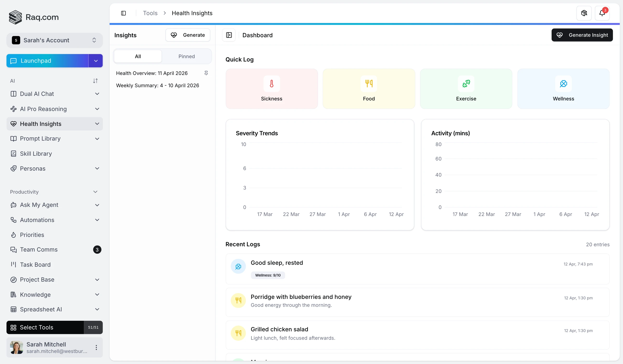The image size is (623, 364).
Task: Click the Select Tools 51/51 indicator
Action: pos(93,327)
